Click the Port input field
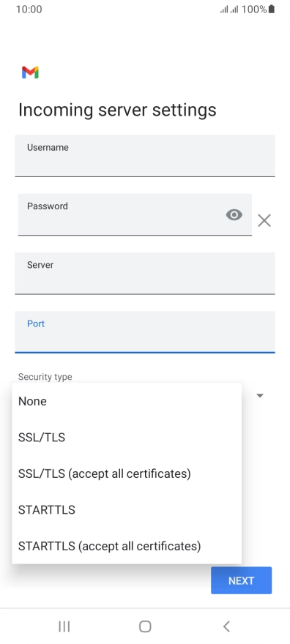290x644 pixels. click(145, 332)
